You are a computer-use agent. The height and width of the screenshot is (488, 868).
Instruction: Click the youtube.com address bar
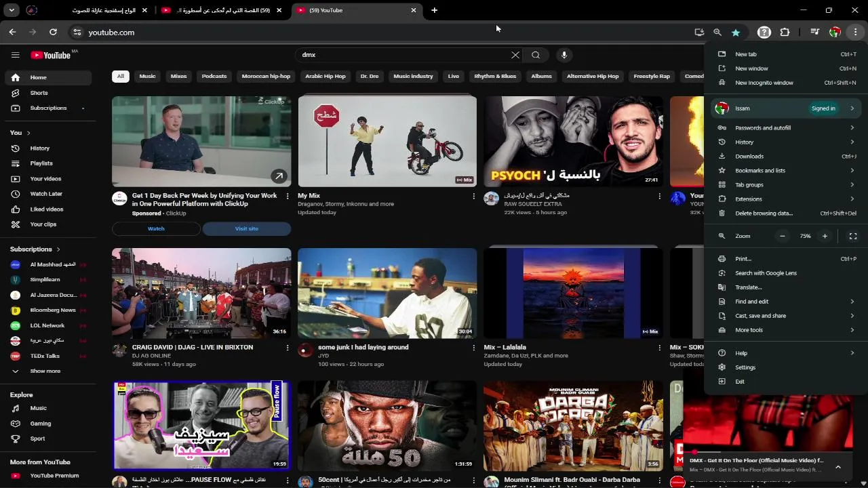(x=387, y=32)
